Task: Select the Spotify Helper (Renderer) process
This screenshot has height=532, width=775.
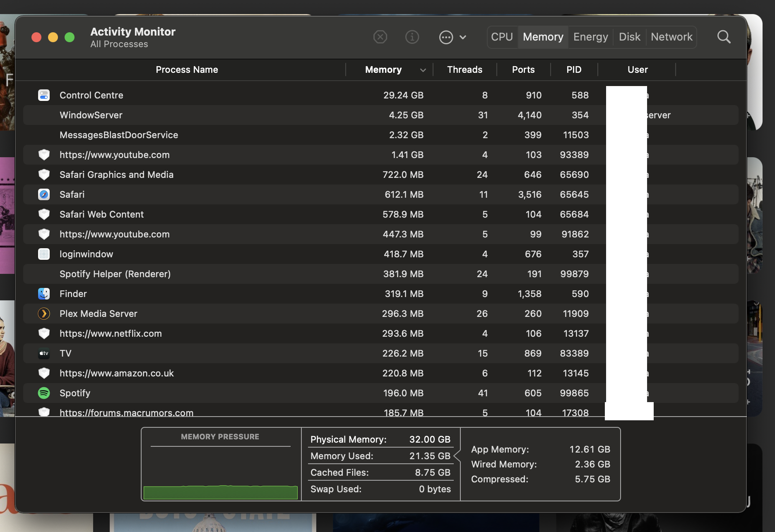Action: point(115,274)
